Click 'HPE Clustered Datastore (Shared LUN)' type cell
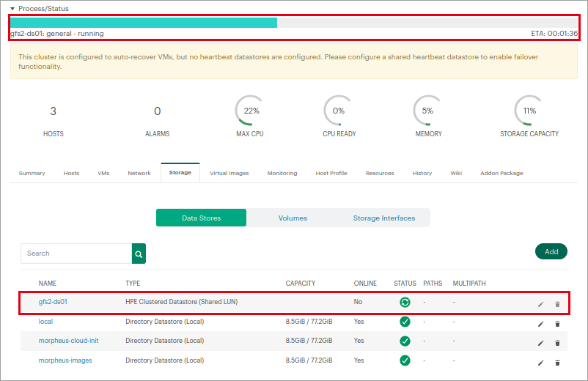The image size is (588, 381). tap(182, 302)
